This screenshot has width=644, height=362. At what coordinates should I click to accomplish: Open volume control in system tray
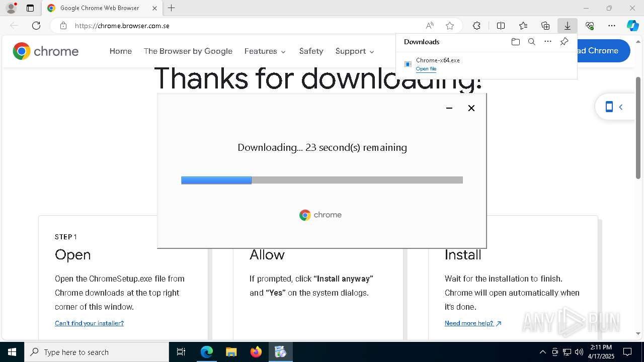coord(579,352)
